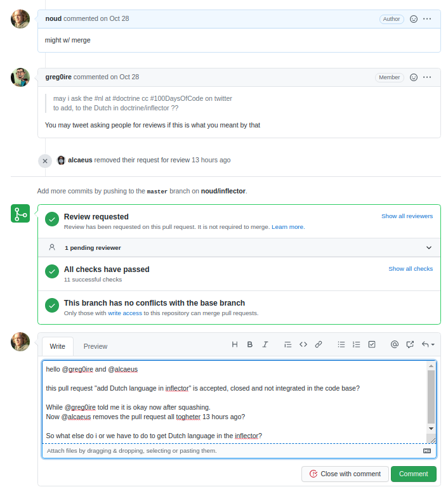Click your avatar beside comment editor
Screen dimensions: 448x487
20,342
